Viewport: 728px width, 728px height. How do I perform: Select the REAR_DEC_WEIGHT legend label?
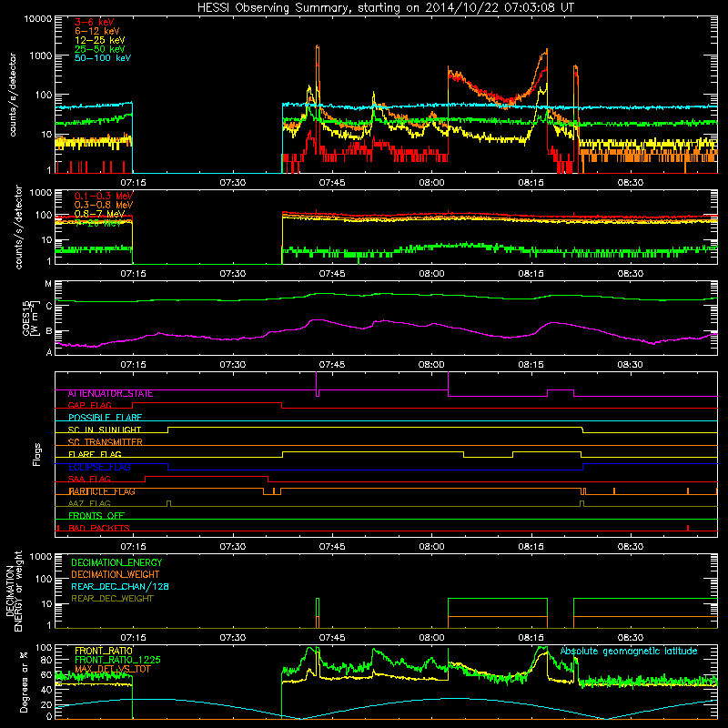point(112,599)
